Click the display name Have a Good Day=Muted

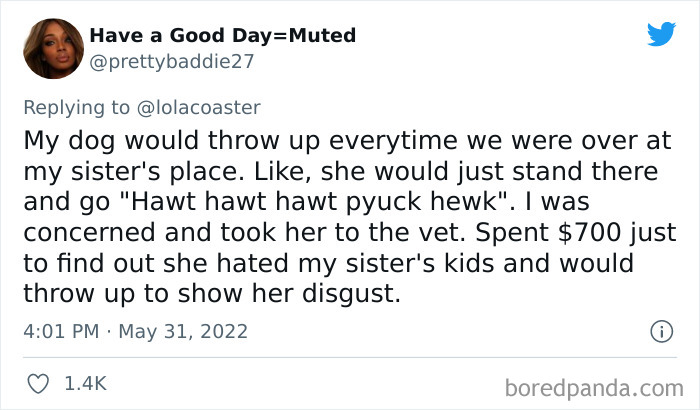pyautogui.click(x=223, y=36)
